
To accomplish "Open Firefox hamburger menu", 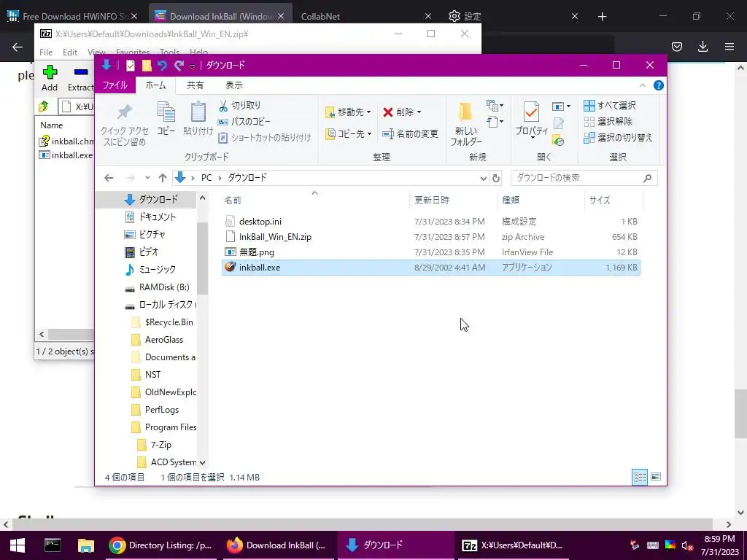I will pos(729,46).
